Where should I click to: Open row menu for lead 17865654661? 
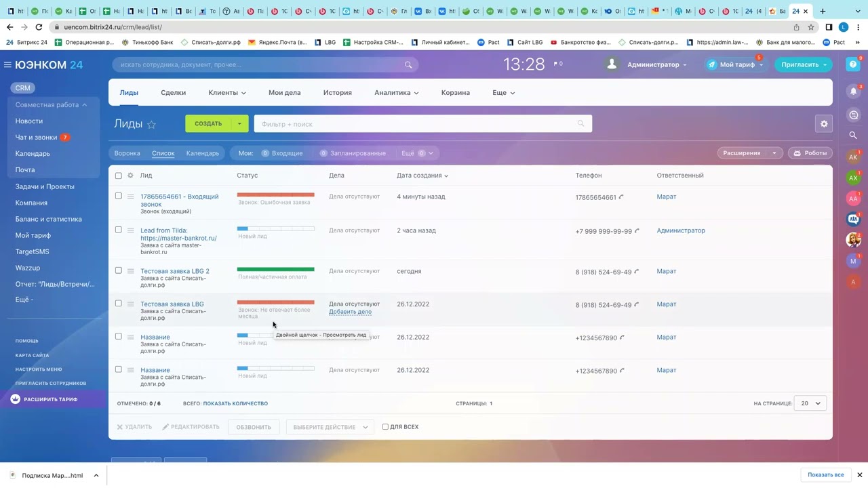pos(130,197)
